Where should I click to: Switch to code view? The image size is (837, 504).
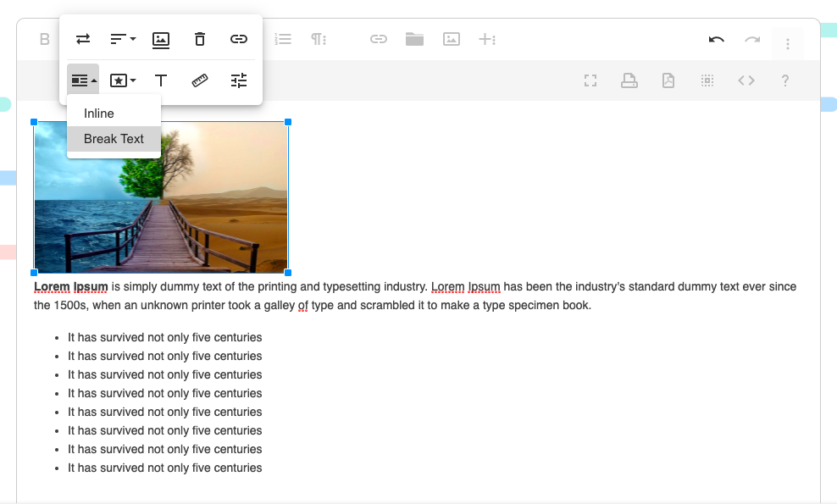(746, 80)
